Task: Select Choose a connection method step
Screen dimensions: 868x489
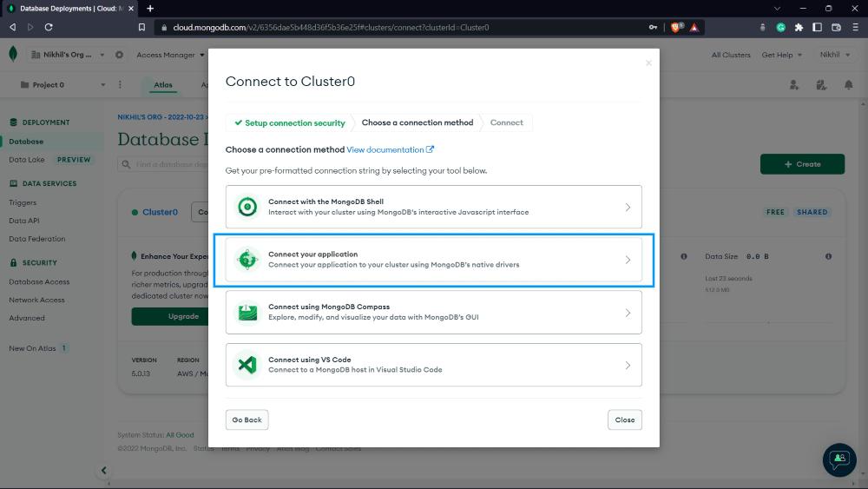Action: [418, 122]
